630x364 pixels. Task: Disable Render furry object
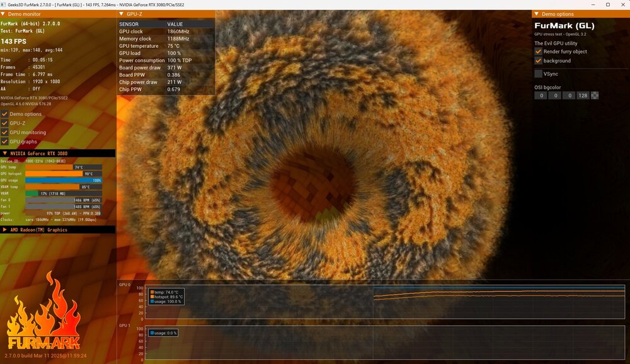539,52
